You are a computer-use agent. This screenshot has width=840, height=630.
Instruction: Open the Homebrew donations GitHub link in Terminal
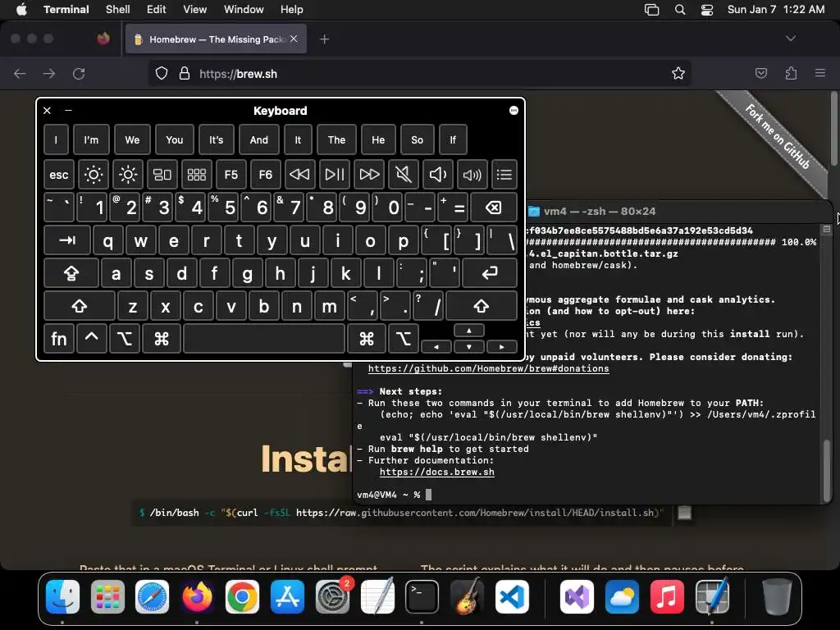click(489, 368)
